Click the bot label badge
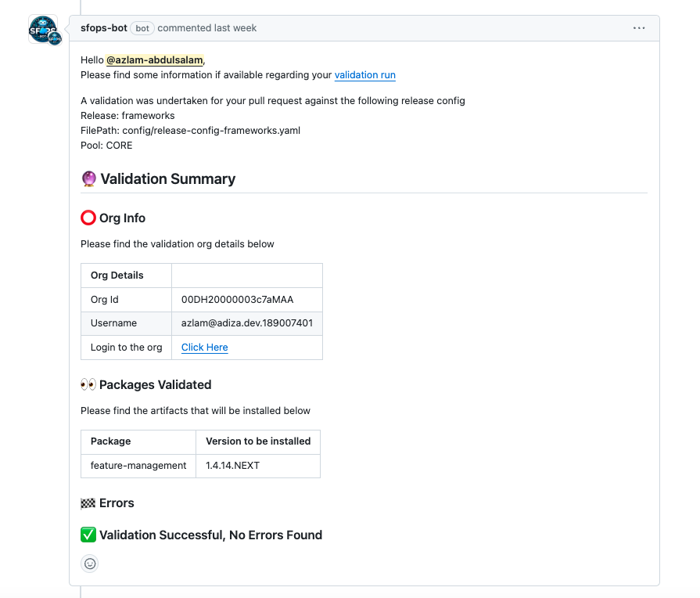 [x=142, y=28]
